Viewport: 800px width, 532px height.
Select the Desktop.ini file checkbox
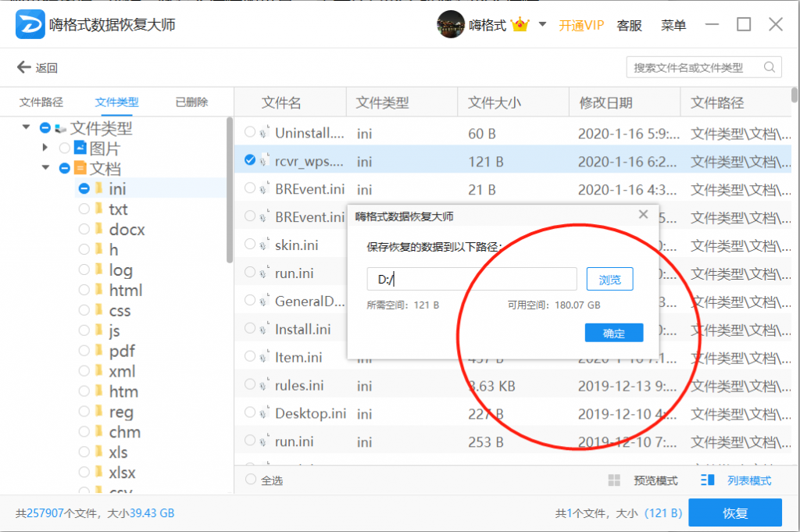click(x=249, y=412)
